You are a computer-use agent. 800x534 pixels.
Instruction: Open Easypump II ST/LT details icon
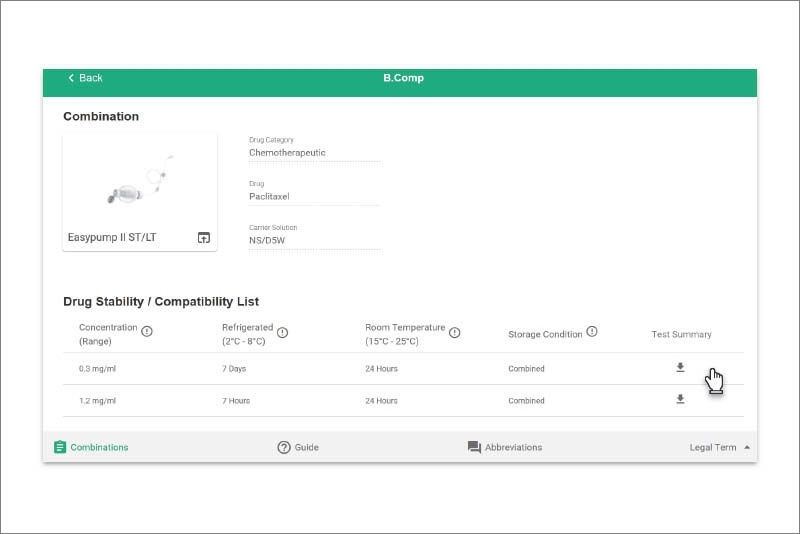click(x=204, y=238)
